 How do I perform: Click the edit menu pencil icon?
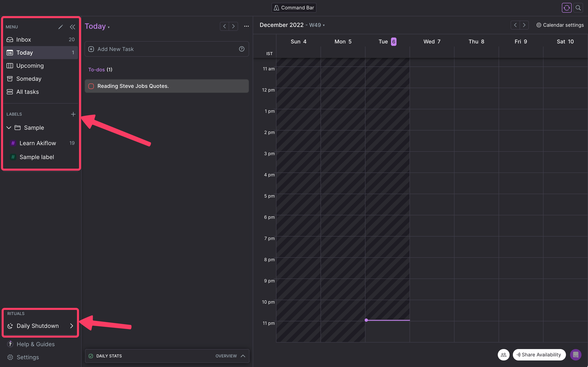60,27
